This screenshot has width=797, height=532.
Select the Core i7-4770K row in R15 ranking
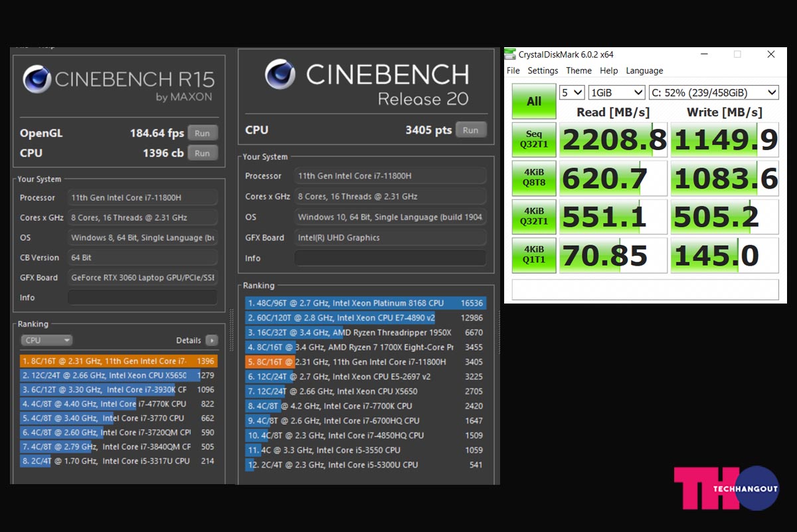tap(119, 404)
